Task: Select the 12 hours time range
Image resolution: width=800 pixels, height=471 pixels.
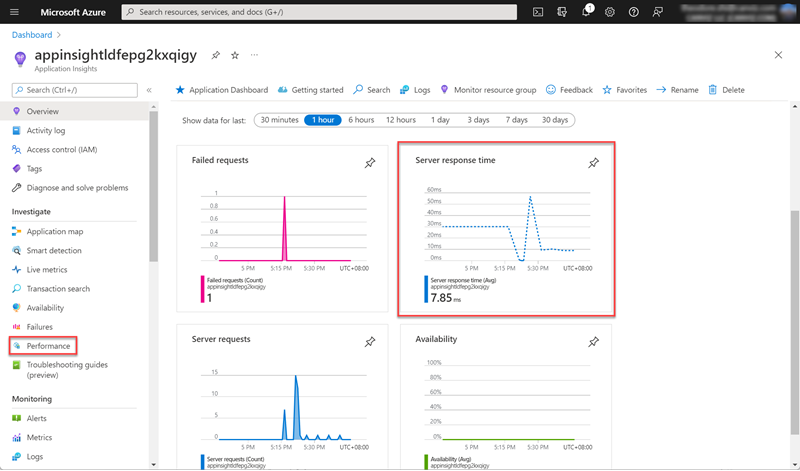Action: 401,120
